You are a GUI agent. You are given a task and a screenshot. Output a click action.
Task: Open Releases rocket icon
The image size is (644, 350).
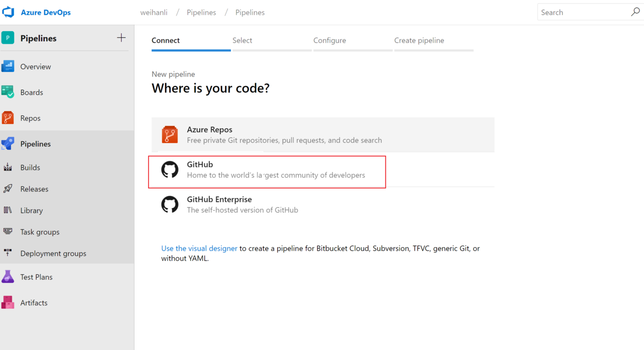click(x=8, y=189)
